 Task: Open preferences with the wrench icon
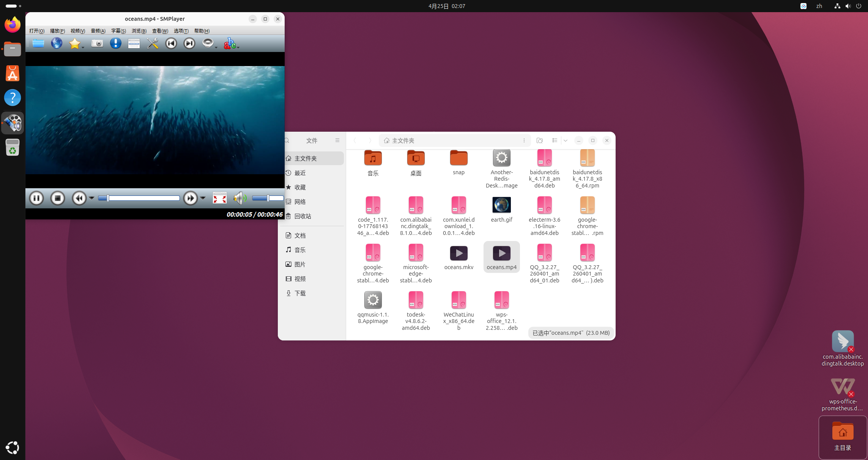(x=153, y=43)
